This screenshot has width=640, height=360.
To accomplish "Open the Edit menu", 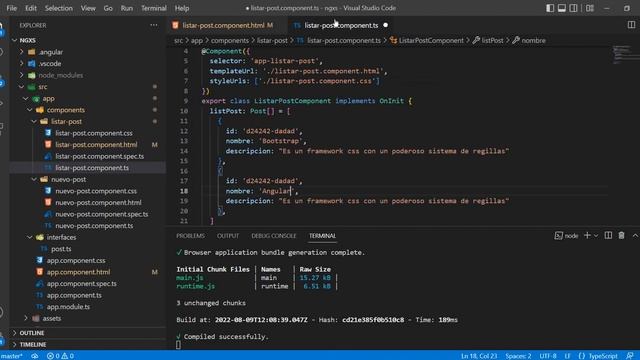I will pos(31,8).
